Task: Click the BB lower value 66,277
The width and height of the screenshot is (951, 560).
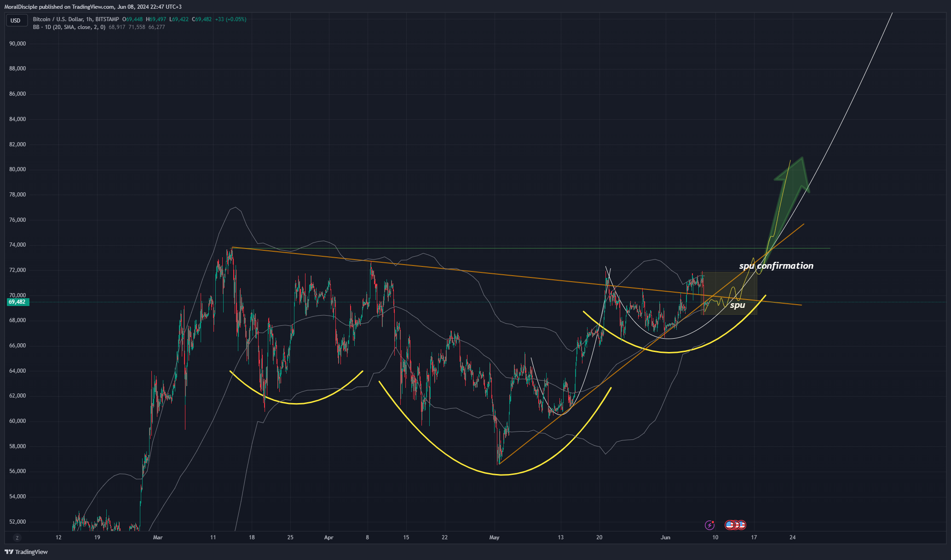Action: tap(157, 27)
